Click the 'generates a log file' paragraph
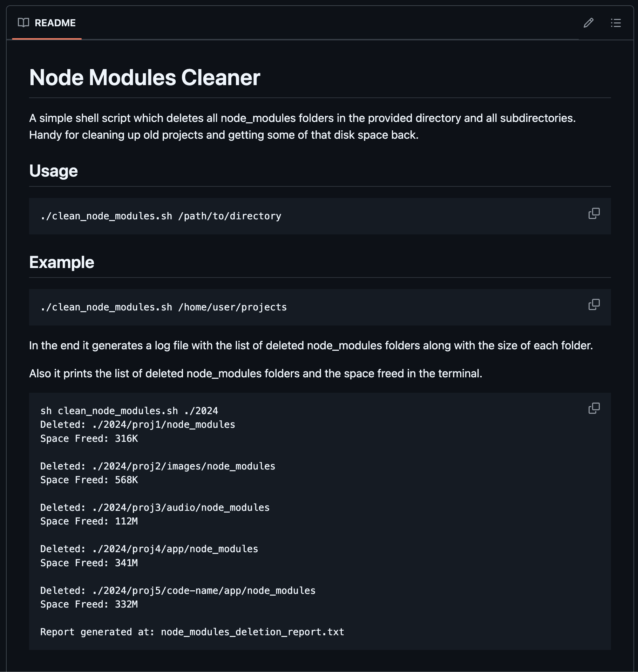Image resolution: width=638 pixels, height=672 pixels. pyautogui.click(x=311, y=345)
